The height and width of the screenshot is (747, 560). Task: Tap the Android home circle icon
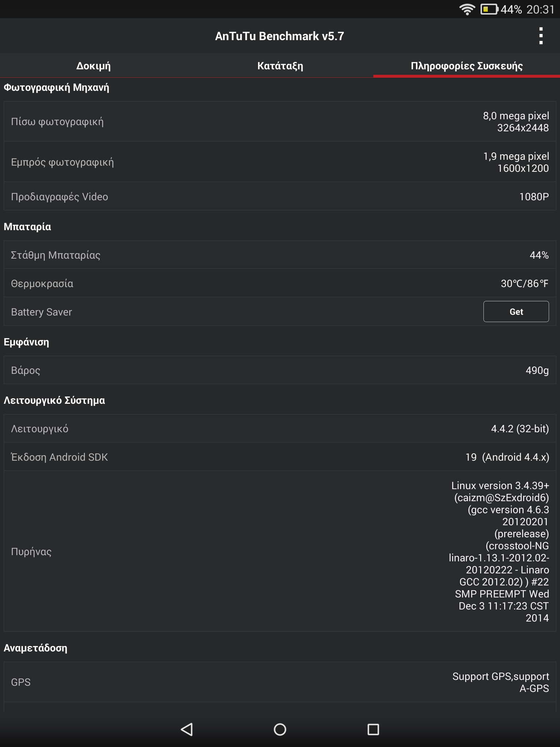tap(280, 729)
